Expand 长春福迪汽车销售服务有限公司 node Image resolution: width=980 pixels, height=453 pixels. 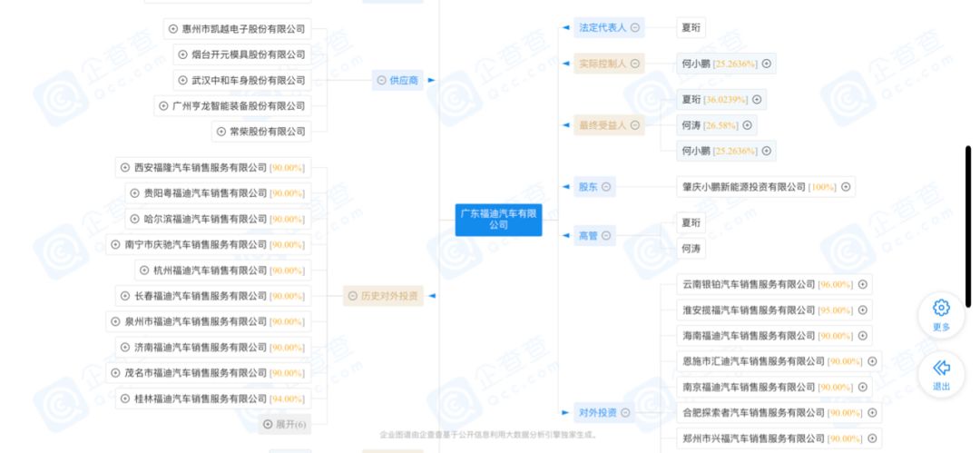click(x=125, y=296)
